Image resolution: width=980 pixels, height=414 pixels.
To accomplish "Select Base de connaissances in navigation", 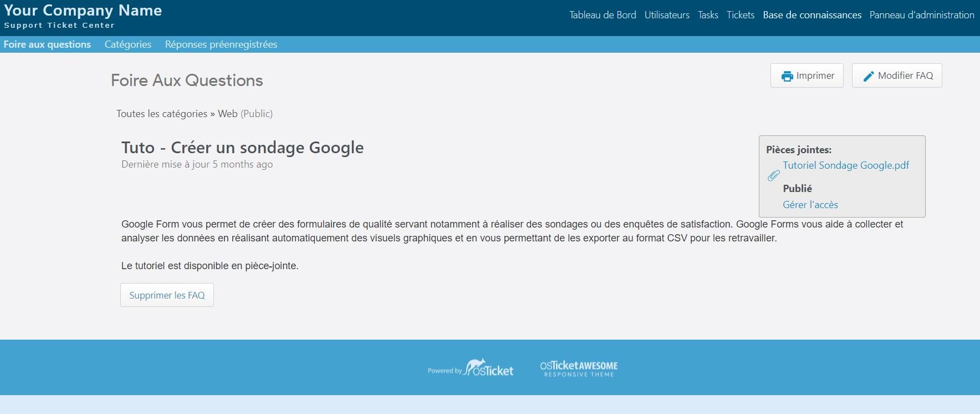I will tap(812, 15).
